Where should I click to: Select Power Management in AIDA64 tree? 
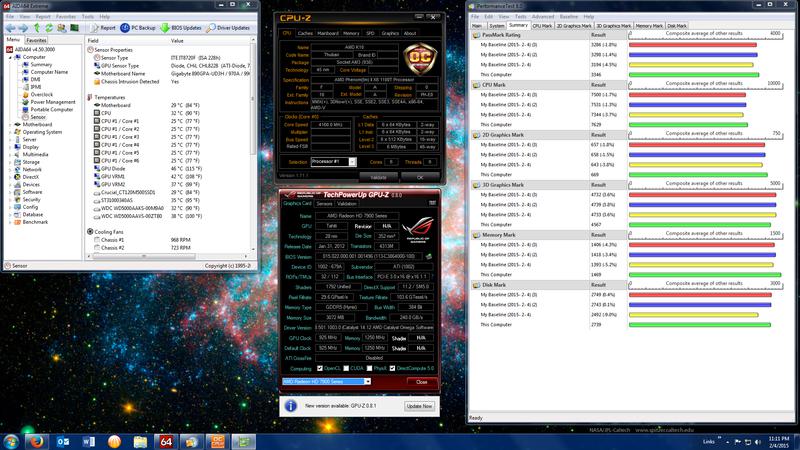click(x=53, y=102)
